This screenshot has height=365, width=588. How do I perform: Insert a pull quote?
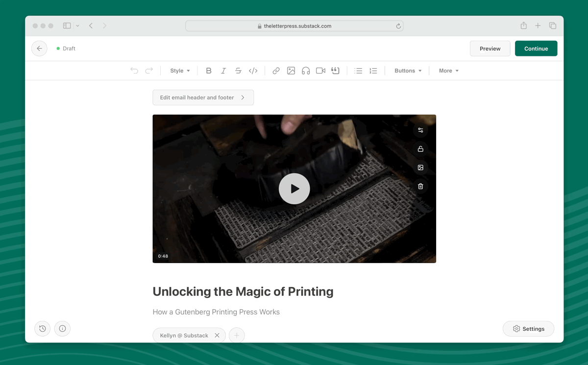[x=335, y=71]
